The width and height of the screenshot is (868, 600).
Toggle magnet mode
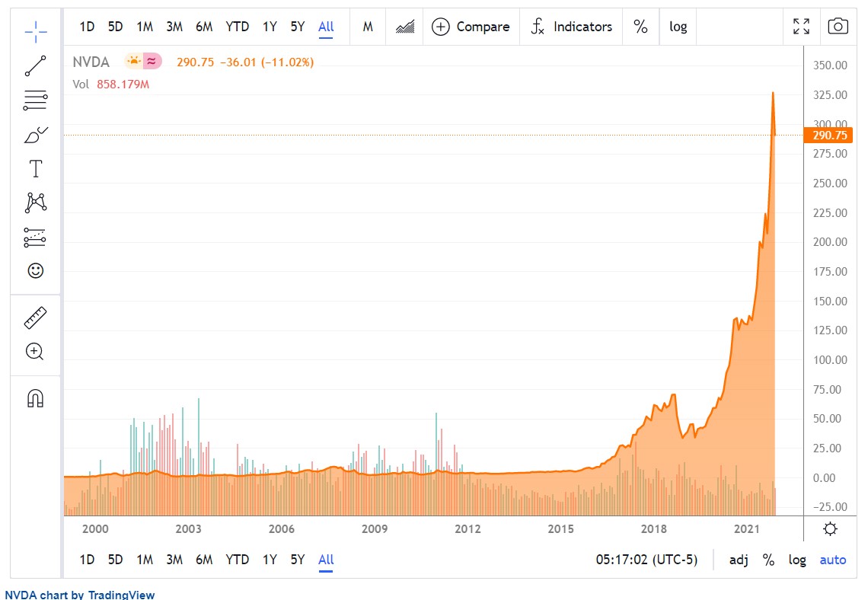point(36,398)
